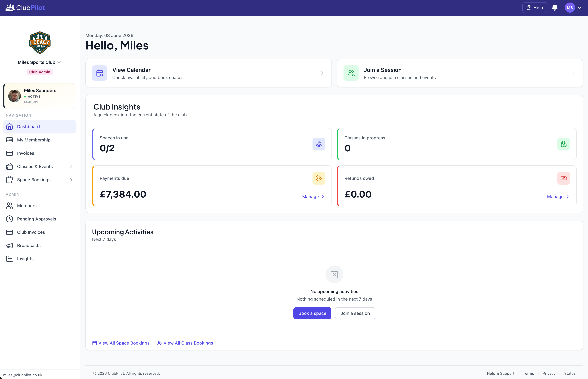Click the Club insights heading
Image resolution: width=588 pixels, height=379 pixels.
point(116,107)
